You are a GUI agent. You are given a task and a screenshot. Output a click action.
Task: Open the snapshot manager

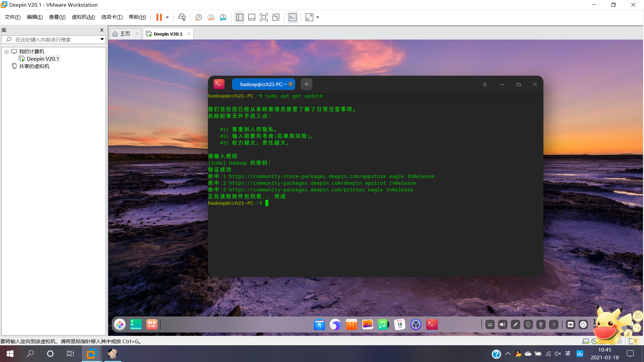[x=223, y=17]
